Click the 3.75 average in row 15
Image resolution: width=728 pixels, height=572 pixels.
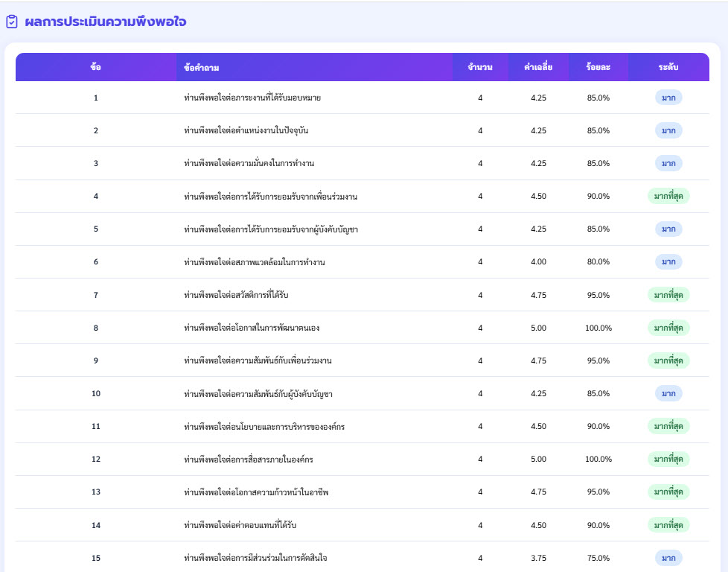pos(538,558)
